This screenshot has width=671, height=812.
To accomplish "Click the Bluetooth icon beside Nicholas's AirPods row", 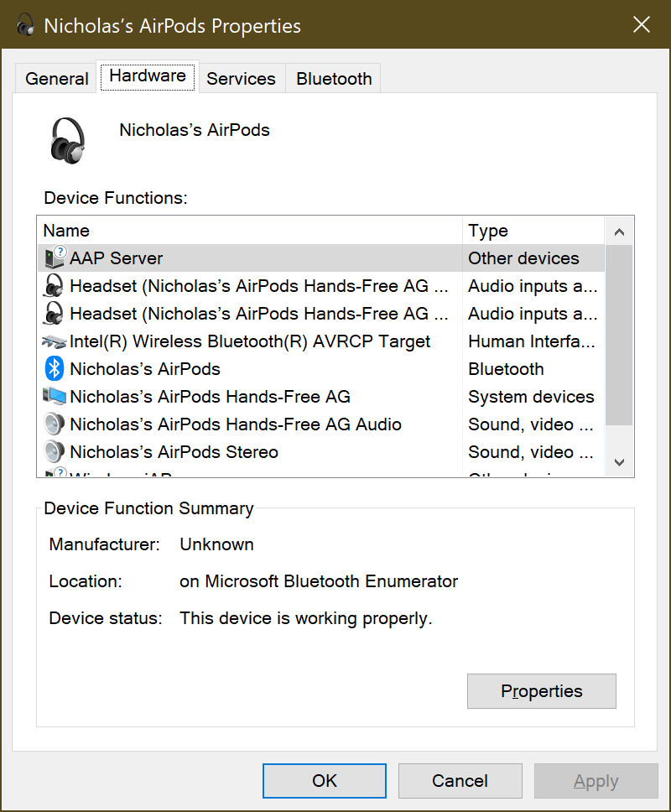I will click(55, 369).
